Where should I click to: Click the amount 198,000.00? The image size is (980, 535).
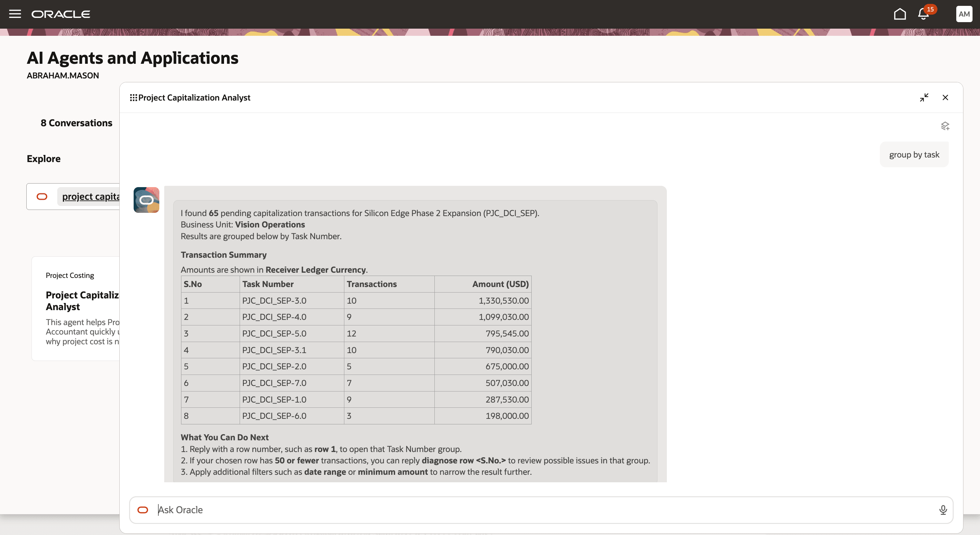pyautogui.click(x=507, y=416)
